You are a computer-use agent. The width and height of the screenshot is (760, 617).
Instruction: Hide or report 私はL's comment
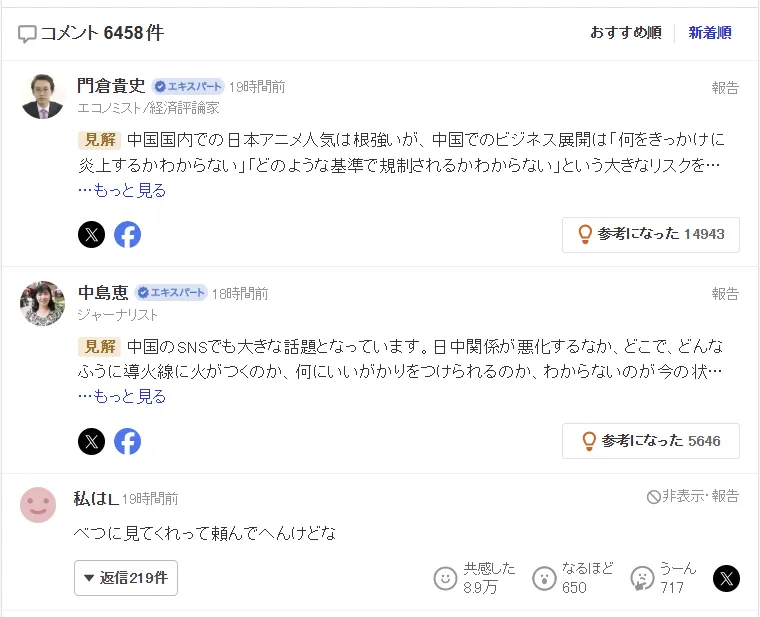[x=693, y=496]
